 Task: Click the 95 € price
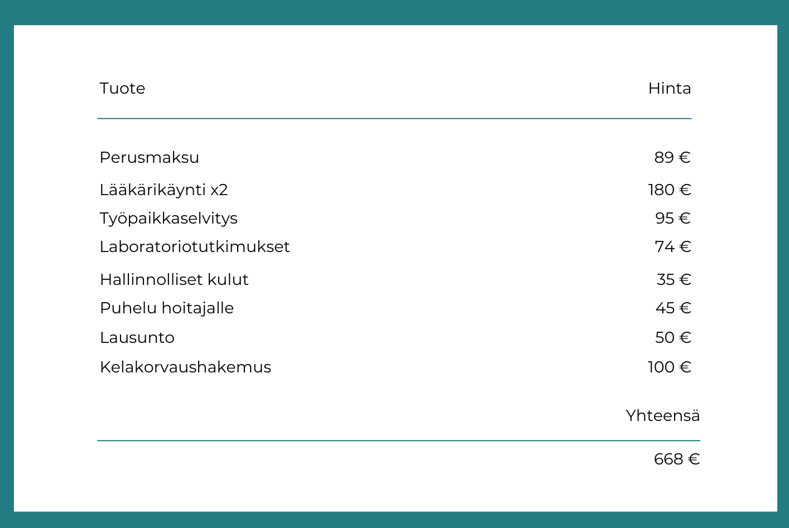[672, 218]
